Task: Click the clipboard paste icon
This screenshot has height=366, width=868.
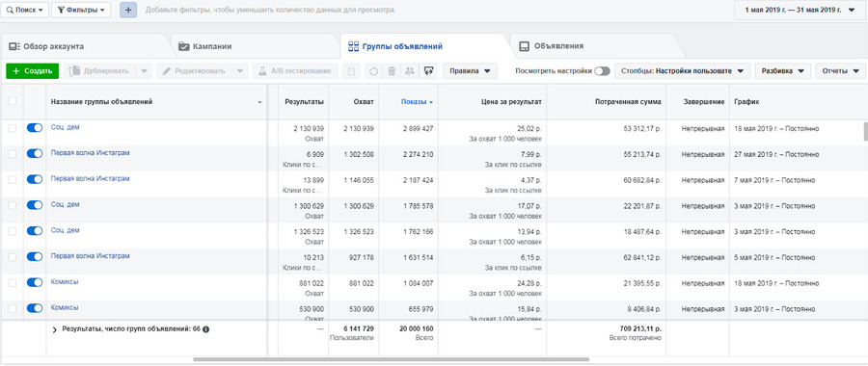Action: coord(352,71)
